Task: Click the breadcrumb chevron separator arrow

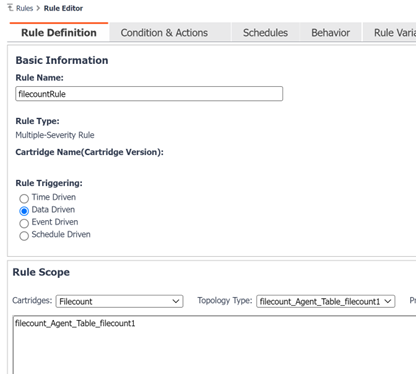Action: tap(38, 8)
